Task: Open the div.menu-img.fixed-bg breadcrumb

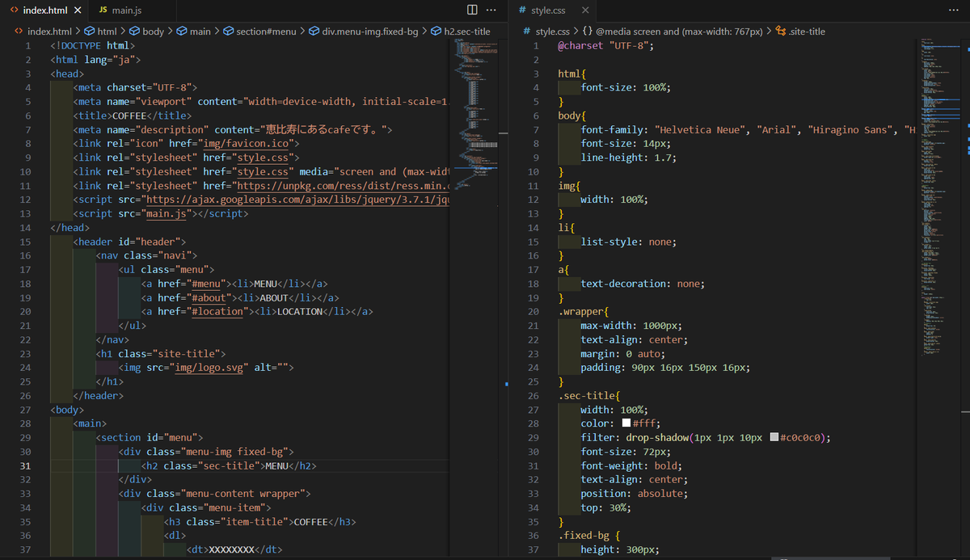Action: click(363, 32)
